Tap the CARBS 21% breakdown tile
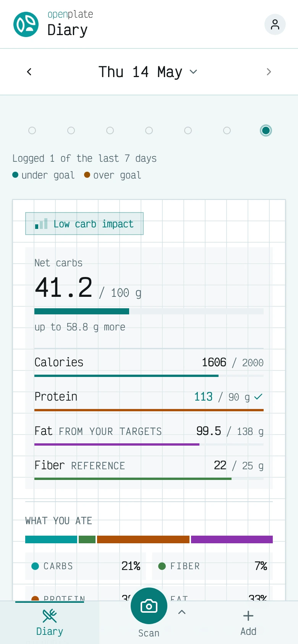Screen dimensions: 298x644 [86, 566]
